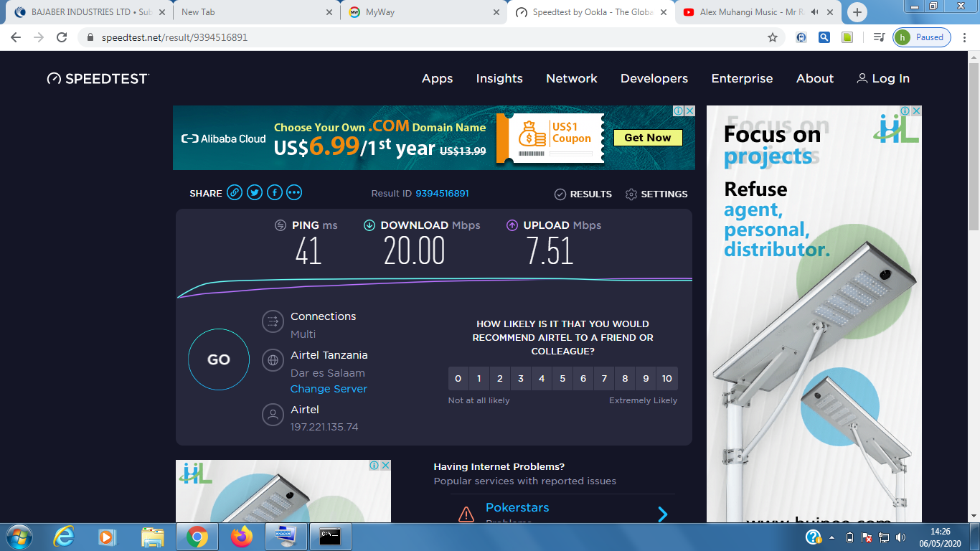
Task: Open the Settings gear
Action: click(x=656, y=194)
